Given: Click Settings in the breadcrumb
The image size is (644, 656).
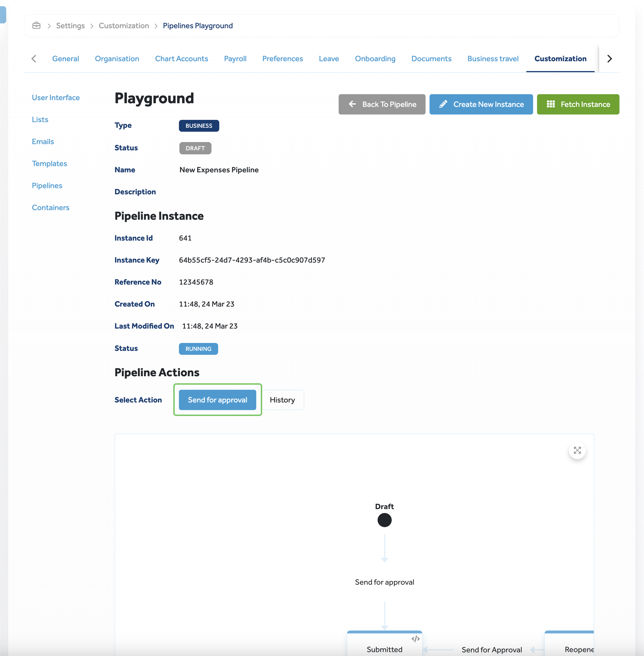Looking at the screenshot, I should click(x=70, y=26).
